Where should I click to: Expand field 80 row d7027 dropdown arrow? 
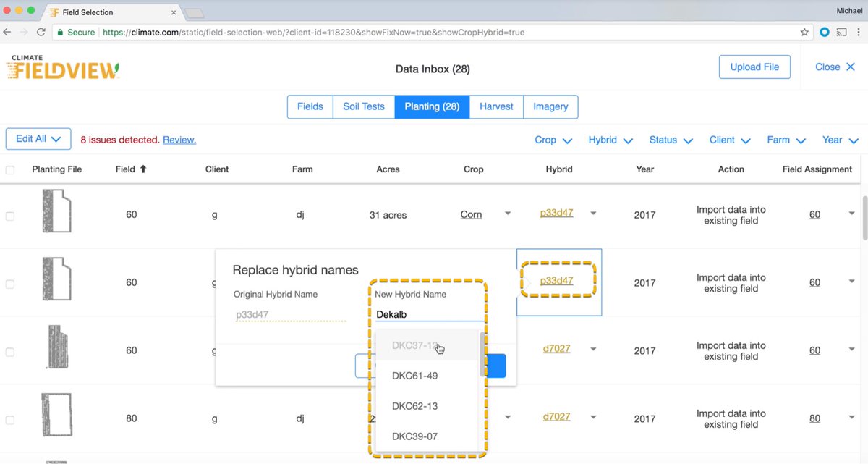(593, 417)
